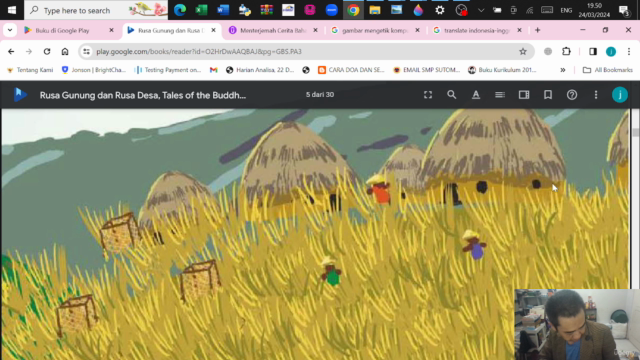Open text display options icon
Screen dimensions: 640x360
tap(476, 95)
